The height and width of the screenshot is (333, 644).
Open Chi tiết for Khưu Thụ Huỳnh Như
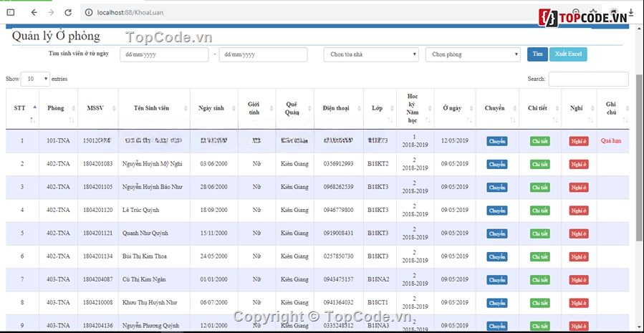click(540, 304)
